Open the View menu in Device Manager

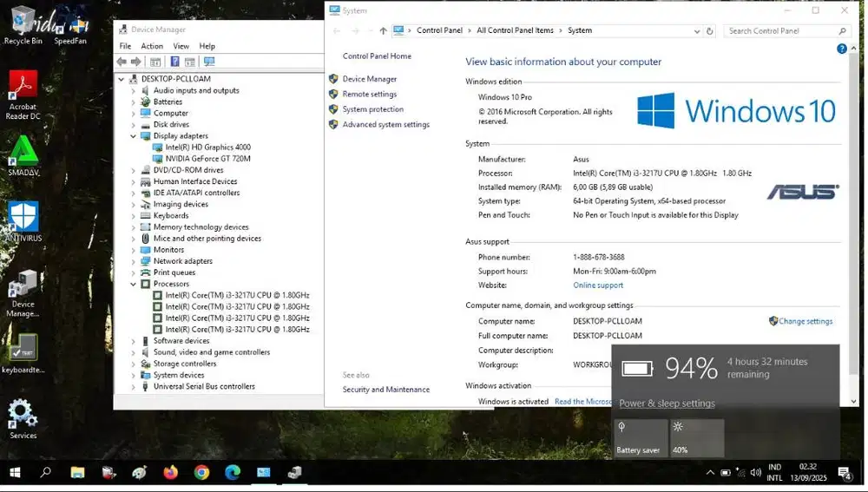[x=181, y=46]
